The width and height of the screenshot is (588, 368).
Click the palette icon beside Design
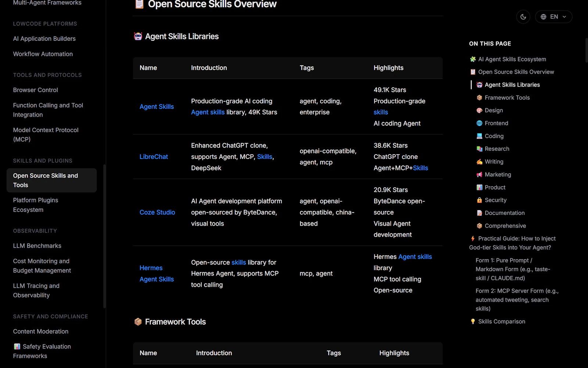click(479, 110)
